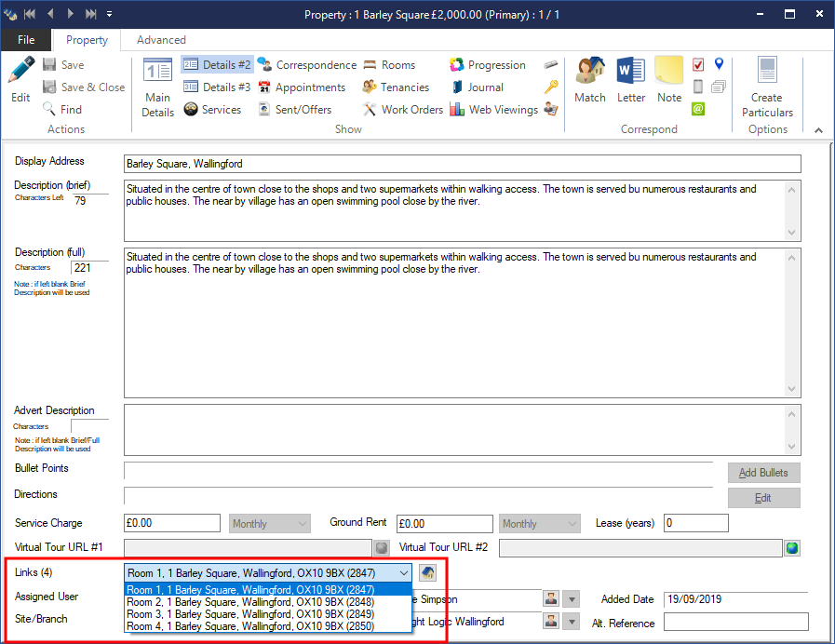Click the mobile phone SMS icon
The width and height of the screenshot is (835, 644).
pos(698,87)
